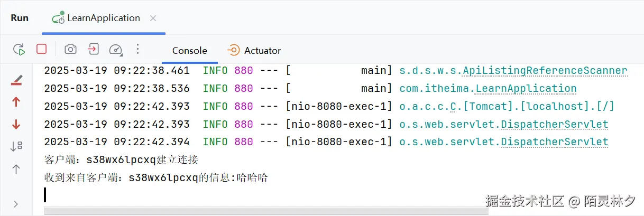Screen dimensions: 644x216
Task: Stop the running application
Action: click(41, 49)
